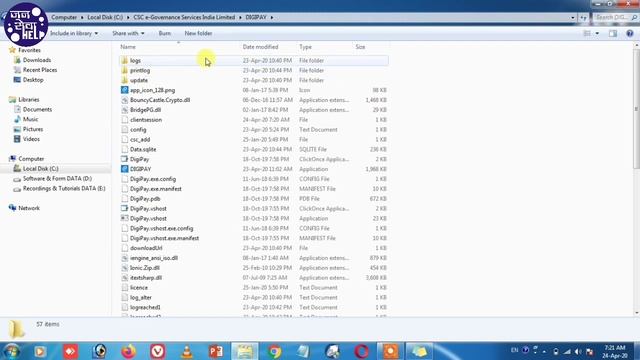
Task: Open the Windows Start button
Action: [11, 351]
